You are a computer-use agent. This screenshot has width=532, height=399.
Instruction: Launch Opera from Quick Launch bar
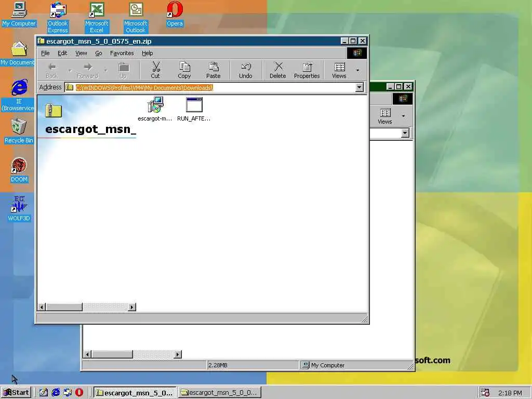pos(79,393)
